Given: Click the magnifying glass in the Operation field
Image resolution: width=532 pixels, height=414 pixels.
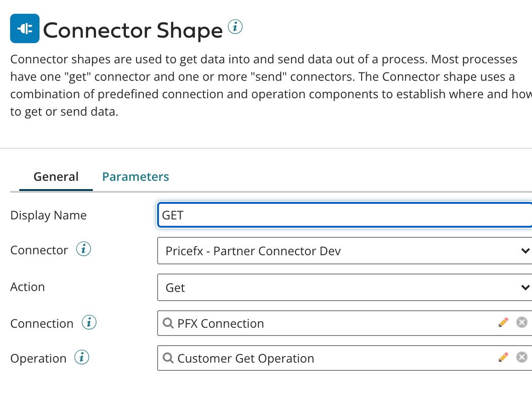Looking at the screenshot, I should point(168,358).
